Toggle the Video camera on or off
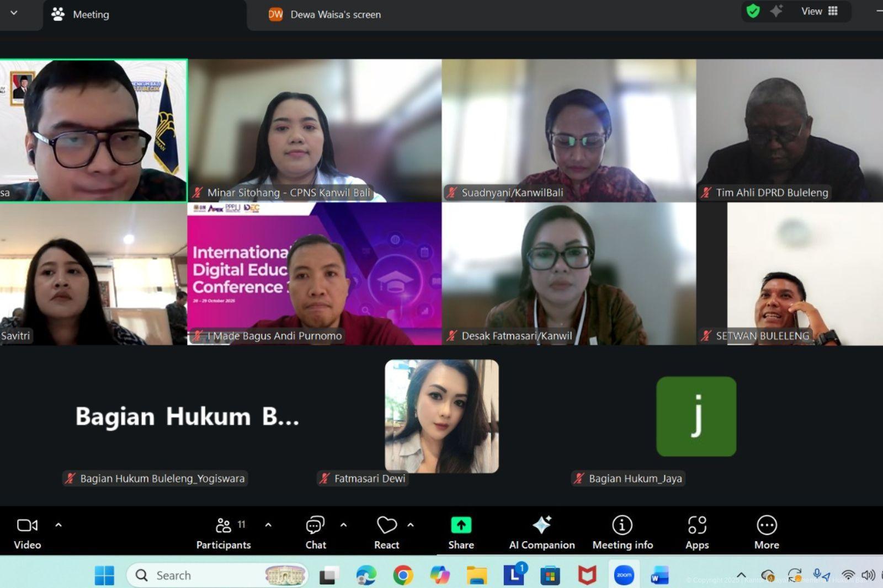This screenshot has height=588, width=883. click(x=27, y=533)
